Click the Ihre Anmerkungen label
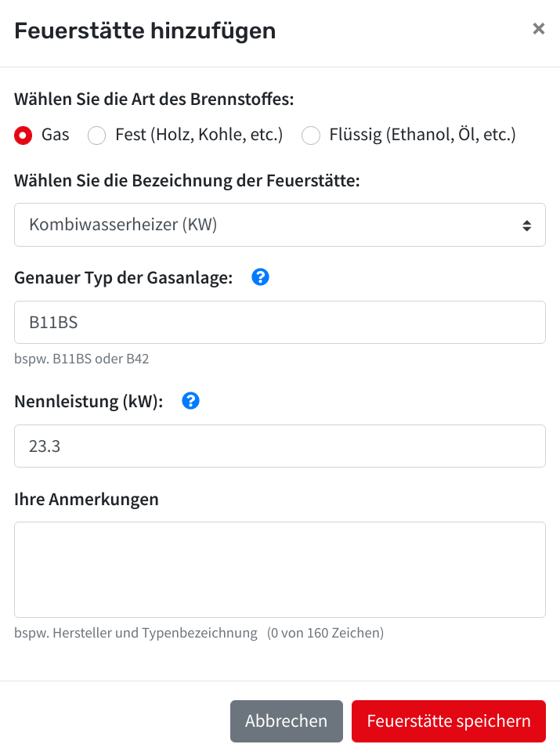 (86, 500)
